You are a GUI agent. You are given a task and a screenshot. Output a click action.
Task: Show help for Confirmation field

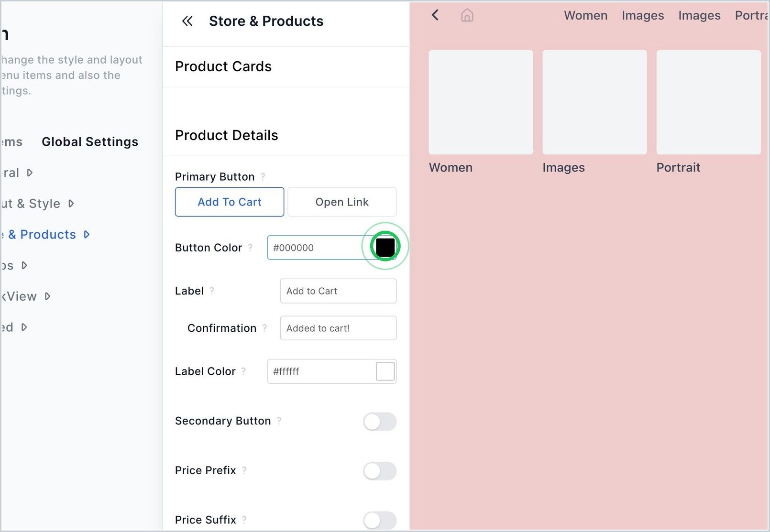coord(264,328)
